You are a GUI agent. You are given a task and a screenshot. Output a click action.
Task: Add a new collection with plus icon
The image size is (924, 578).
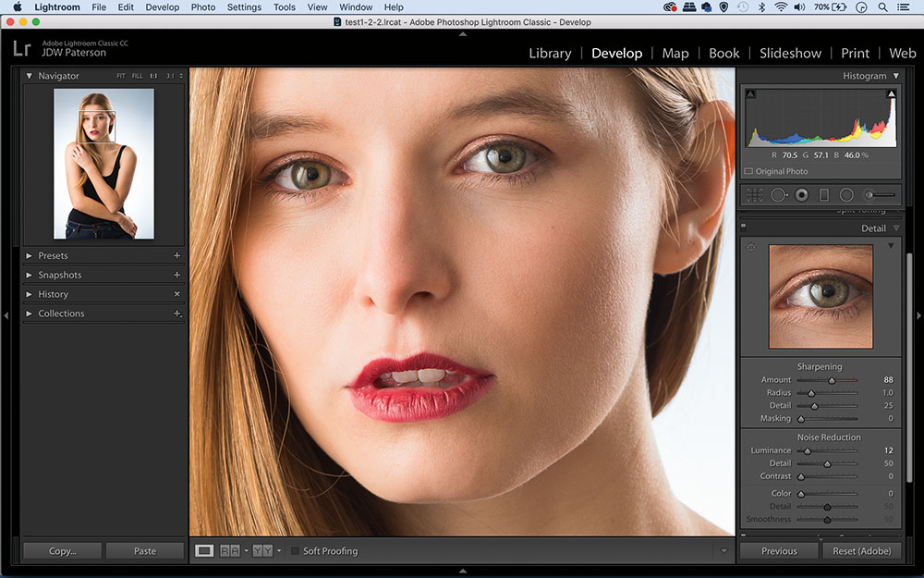[x=176, y=314]
